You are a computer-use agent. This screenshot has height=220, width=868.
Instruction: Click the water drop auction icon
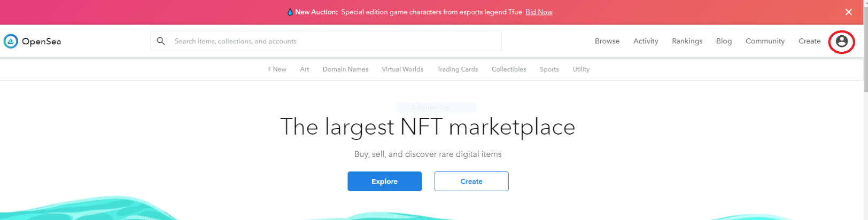pyautogui.click(x=290, y=12)
